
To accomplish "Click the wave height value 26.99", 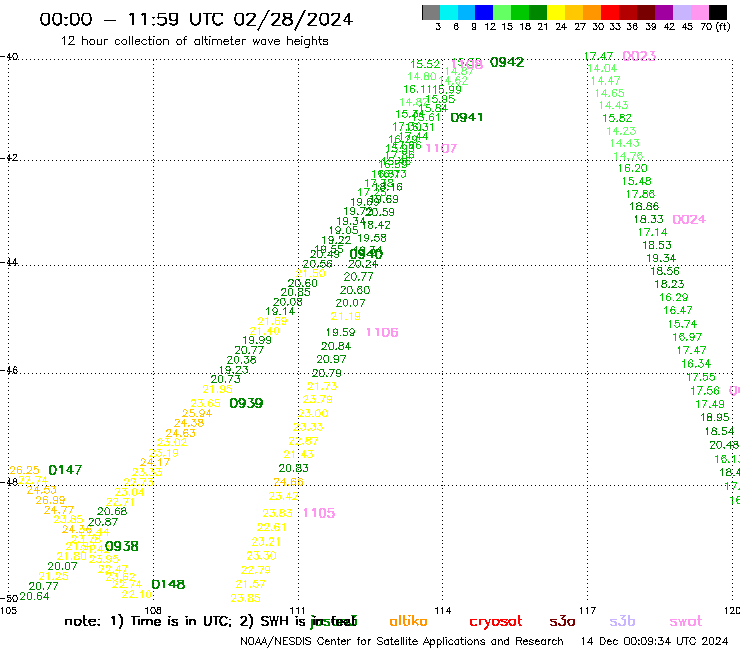I will click(50, 500).
